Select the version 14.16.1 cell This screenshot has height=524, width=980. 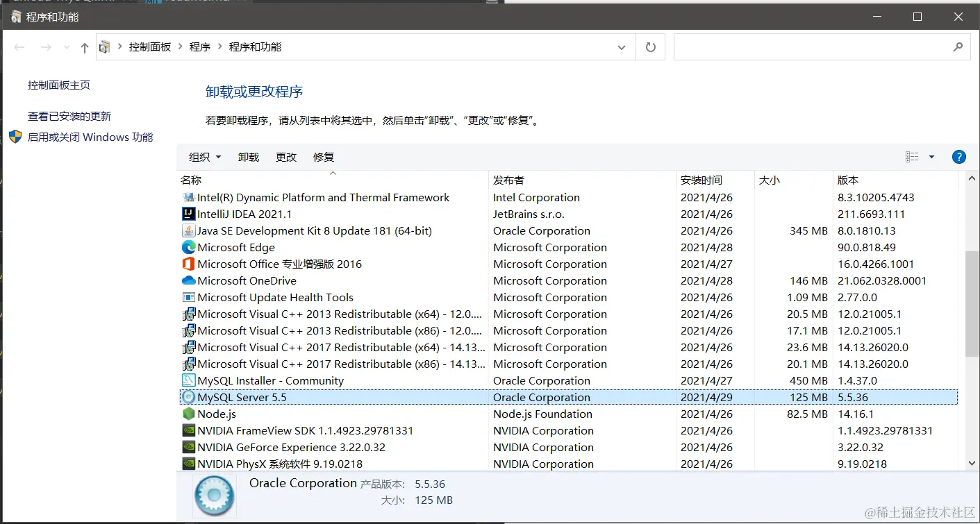pyautogui.click(x=856, y=414)
